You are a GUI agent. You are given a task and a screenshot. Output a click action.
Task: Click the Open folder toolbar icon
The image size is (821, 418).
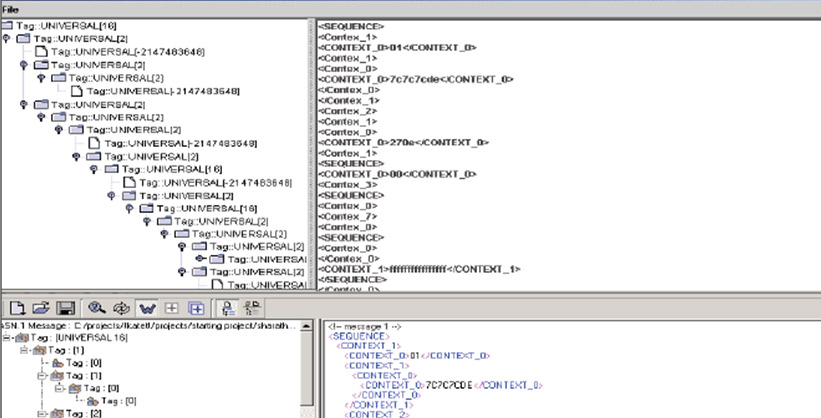coord(41,309)
